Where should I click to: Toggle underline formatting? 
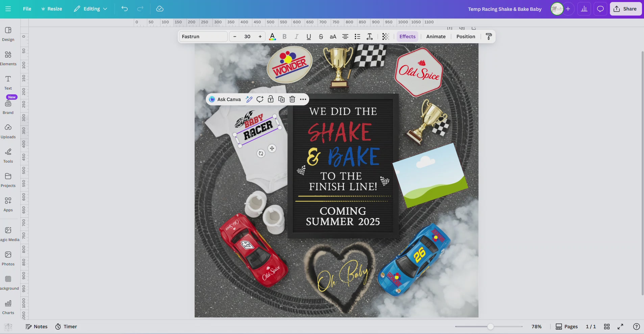(x=308, y=36)
